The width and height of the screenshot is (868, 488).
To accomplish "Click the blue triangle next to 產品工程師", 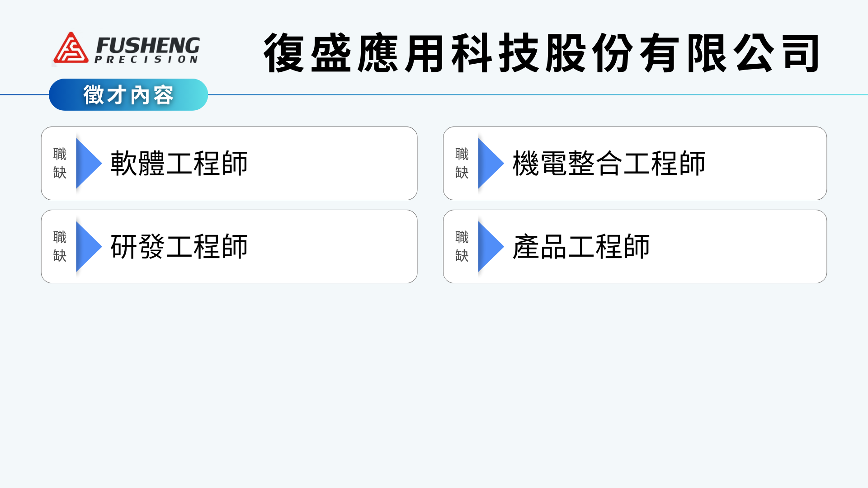I will (490, 246).
